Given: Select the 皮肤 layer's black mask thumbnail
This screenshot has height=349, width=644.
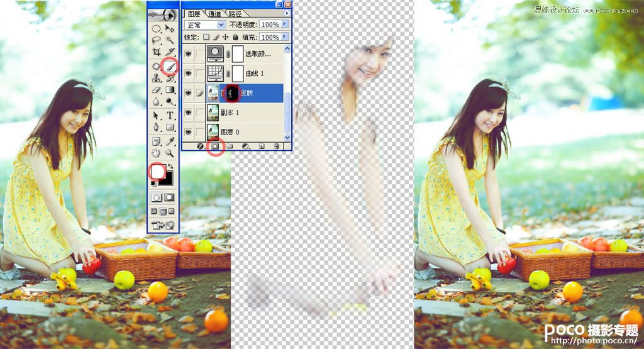Looking at the screenshot, I should pos(232,93).
